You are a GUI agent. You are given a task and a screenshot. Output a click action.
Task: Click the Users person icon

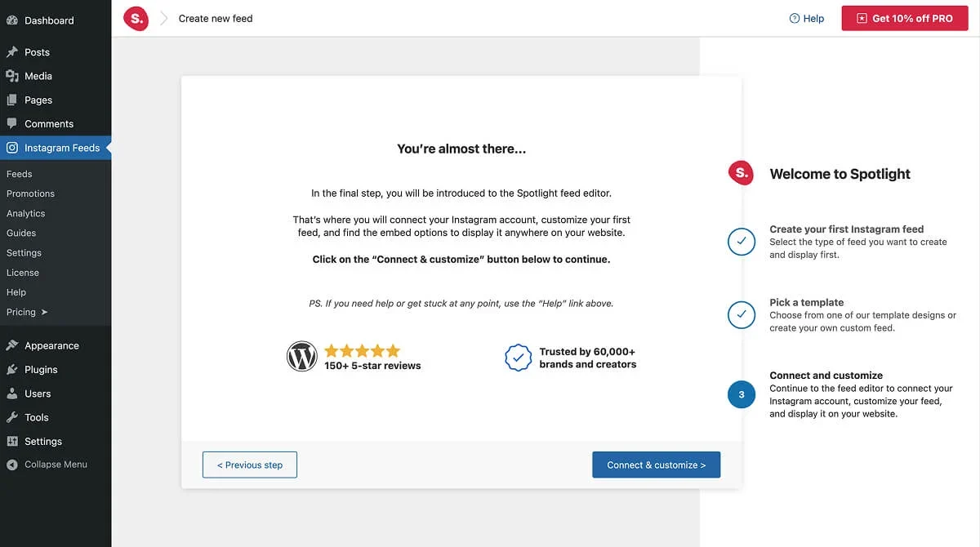[x=12, y=394]
